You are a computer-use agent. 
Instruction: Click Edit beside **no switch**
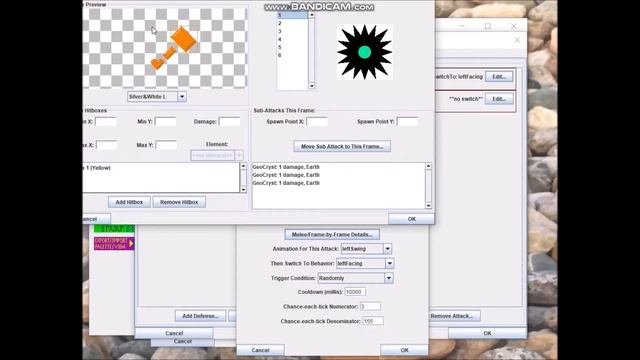[x=499, y=99]
